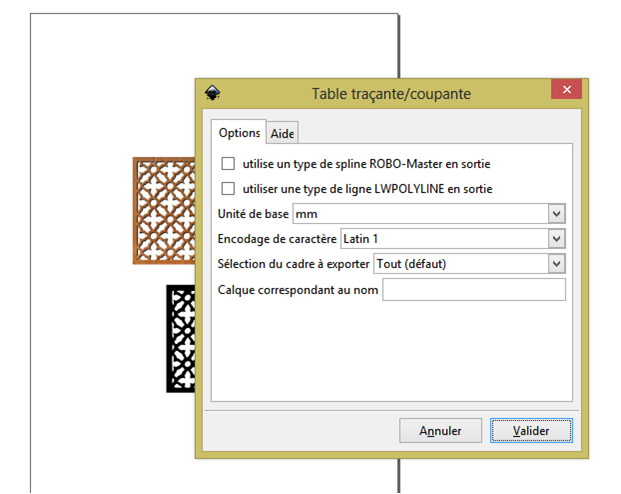Close the Table traçante/coupante dialog

567,90
